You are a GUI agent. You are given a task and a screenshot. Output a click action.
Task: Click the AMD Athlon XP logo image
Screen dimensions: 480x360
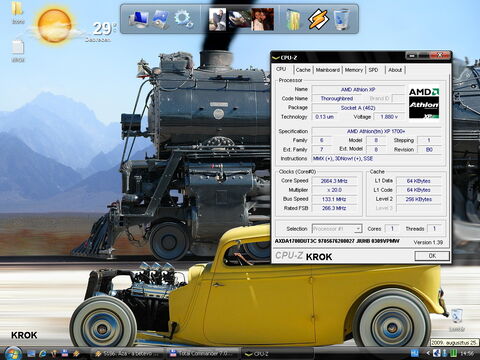point(424,103)
